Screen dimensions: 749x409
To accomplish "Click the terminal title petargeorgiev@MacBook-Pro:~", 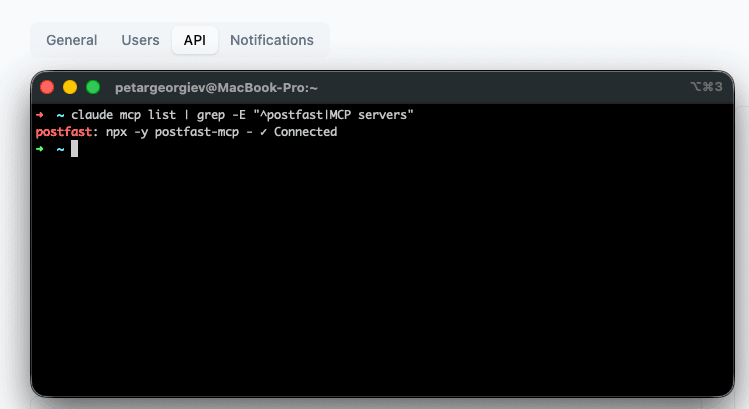I will coord(216,88).
